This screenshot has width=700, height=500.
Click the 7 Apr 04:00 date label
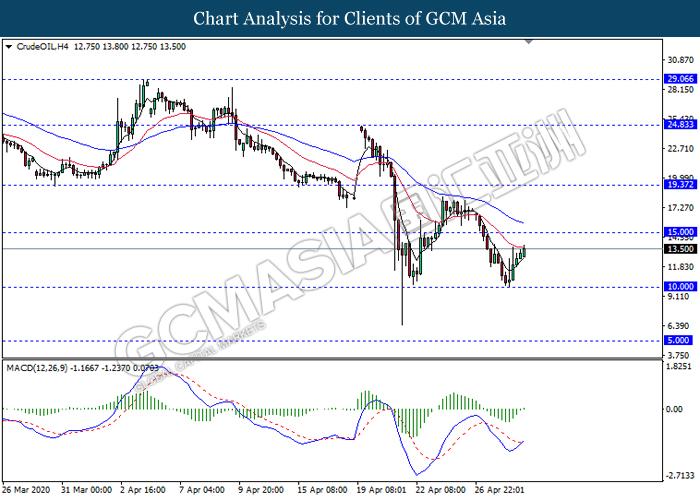202,490
